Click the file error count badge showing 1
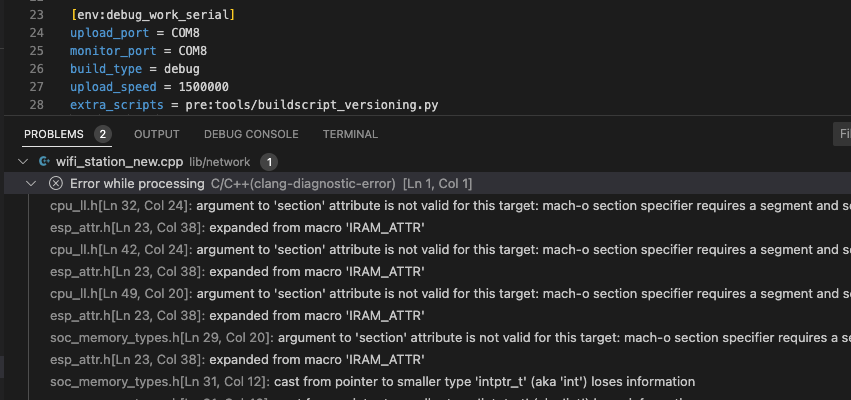851x400 pixels. pos(269,162)
